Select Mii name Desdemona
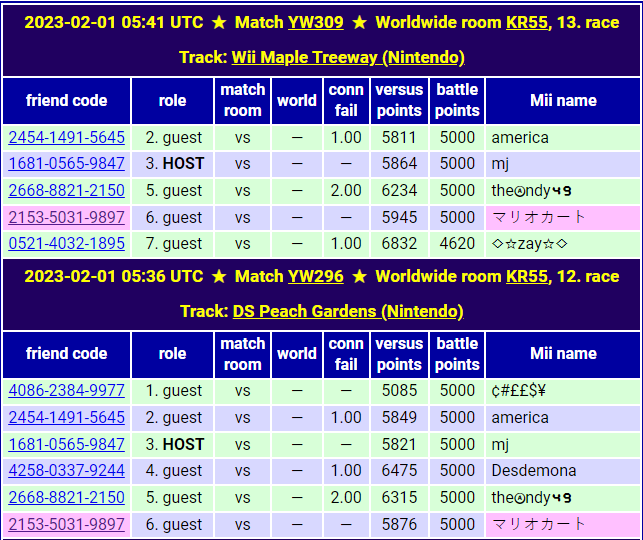 click(x=534, y=470)
